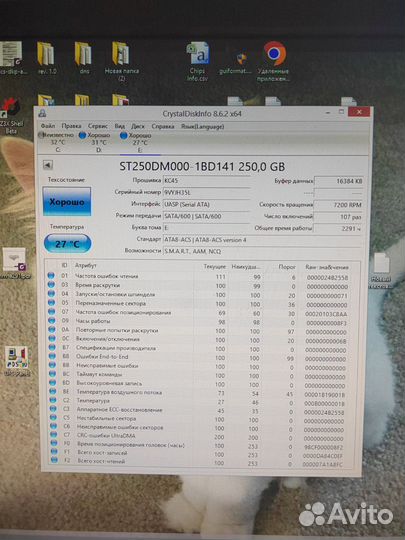Click status icon of attribute C7 row
405x540 pixels.
pyautogui.click(x=53, y=435)
